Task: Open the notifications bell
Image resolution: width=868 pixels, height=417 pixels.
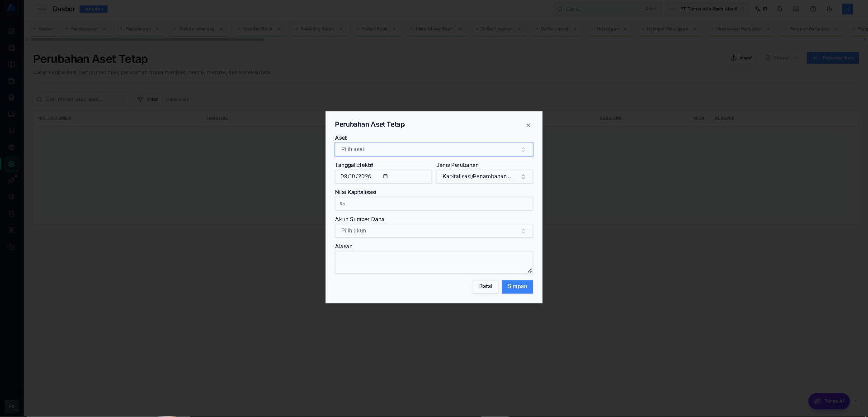Action: pos(779,9)
